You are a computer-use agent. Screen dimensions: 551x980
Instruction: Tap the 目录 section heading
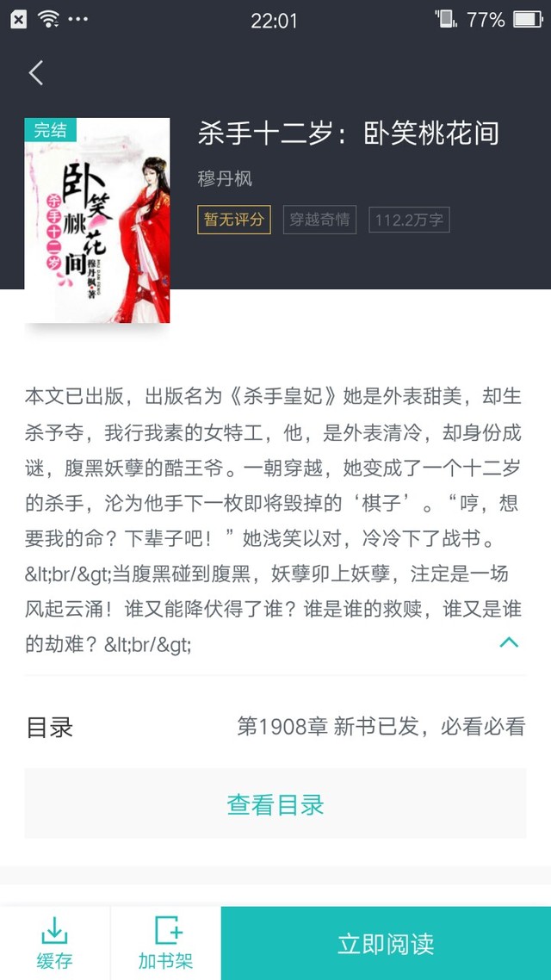pos(49,728)
